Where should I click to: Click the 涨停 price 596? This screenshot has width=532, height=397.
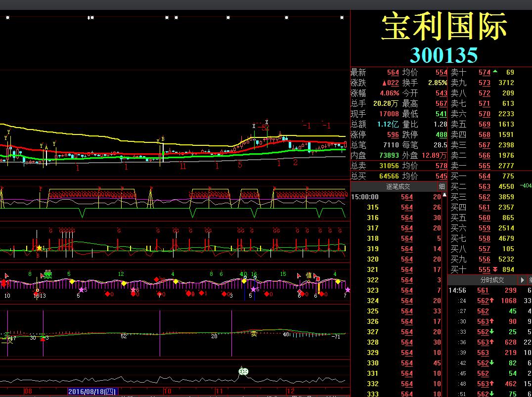coord(393,134)
